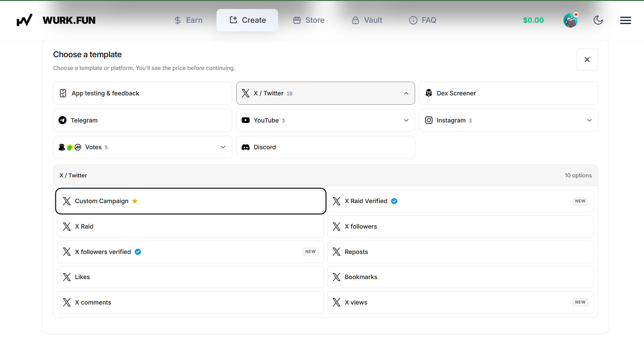Open the Earn tab
Image resolution: width=644 pixels, height=342 pixels.
(x=188, y=20)
